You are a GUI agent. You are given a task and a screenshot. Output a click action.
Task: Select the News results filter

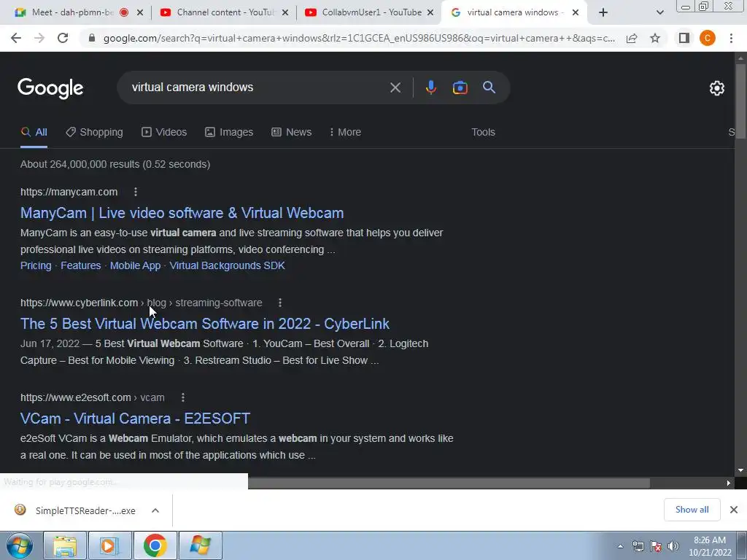292,133
